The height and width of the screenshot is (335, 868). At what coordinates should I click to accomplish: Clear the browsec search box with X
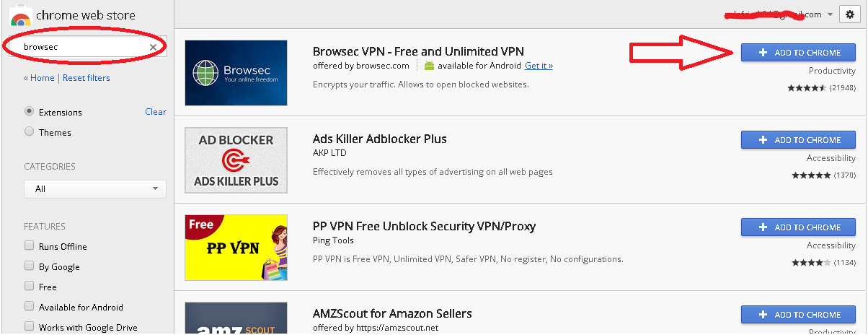coord(153,48)
